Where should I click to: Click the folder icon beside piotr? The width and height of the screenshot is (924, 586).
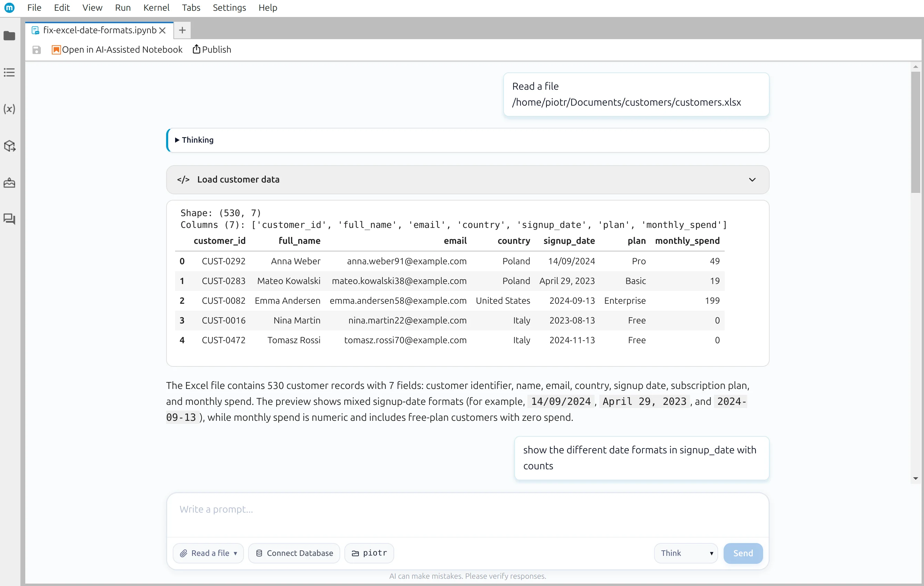coord(355,553)
